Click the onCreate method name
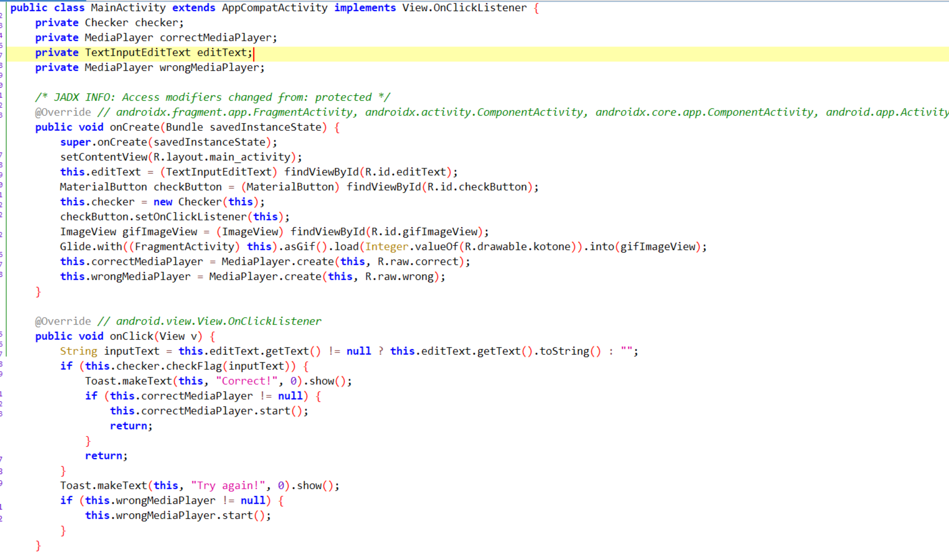Screen dimensions: 949x560 pyautogui.click(x=135, y=127)
